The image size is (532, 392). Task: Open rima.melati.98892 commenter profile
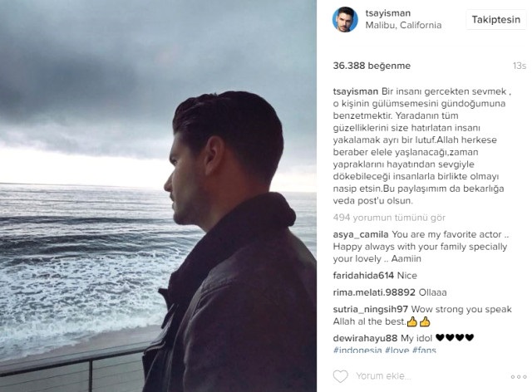(374, 292)
